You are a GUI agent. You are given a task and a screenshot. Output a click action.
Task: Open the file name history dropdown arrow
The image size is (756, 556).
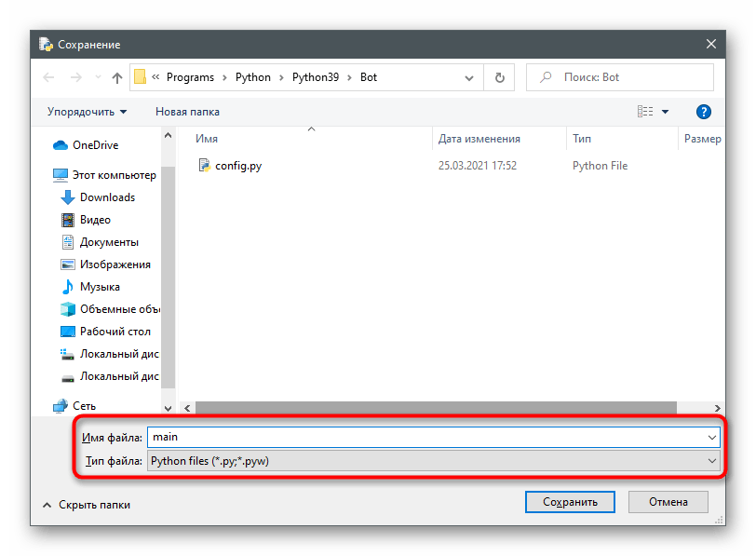pos(712,437)
